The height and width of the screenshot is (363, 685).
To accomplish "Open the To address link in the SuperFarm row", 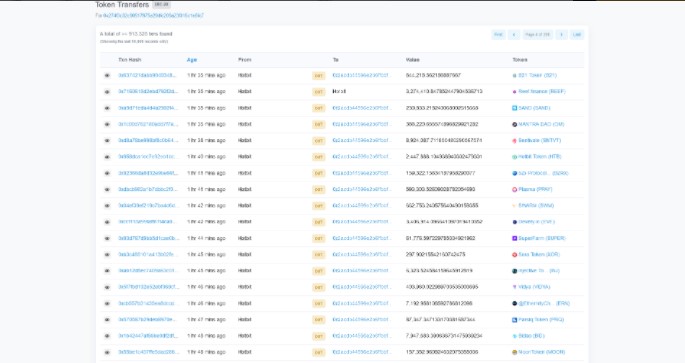I will (361, 239).
